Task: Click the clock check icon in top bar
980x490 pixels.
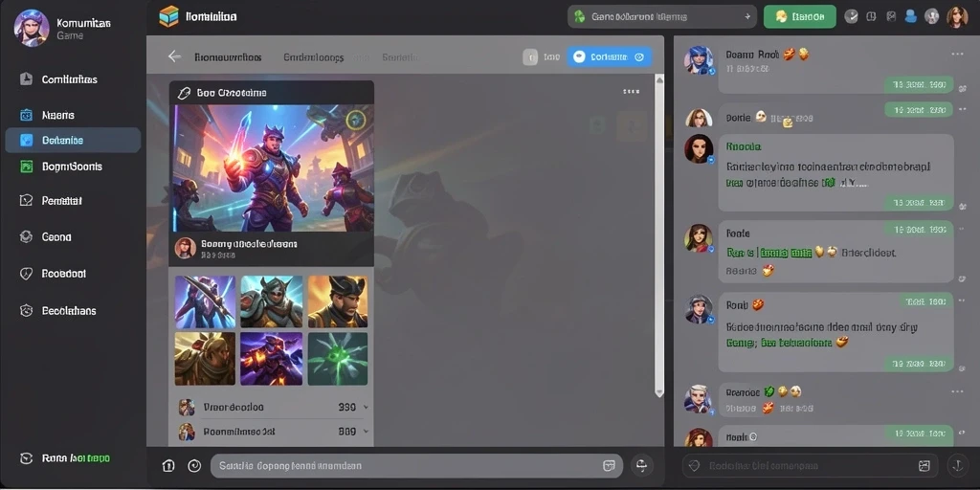Action: tap(851, 17)
